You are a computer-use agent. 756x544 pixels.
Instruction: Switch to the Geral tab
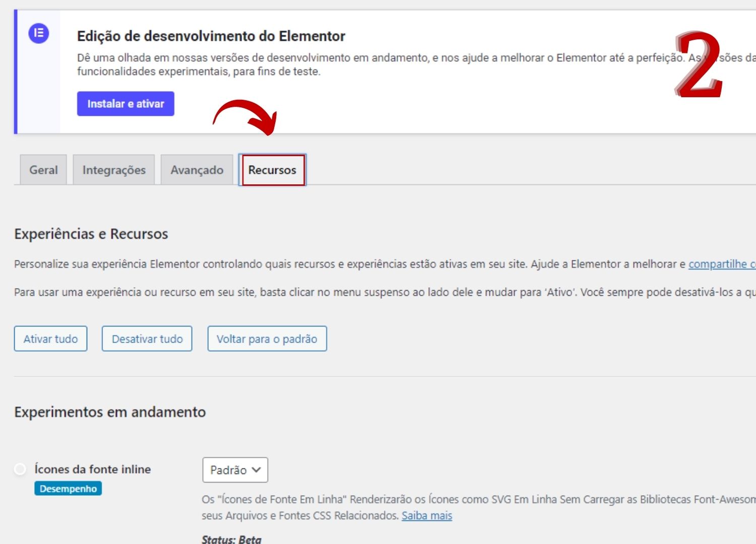tap(43, 170)
